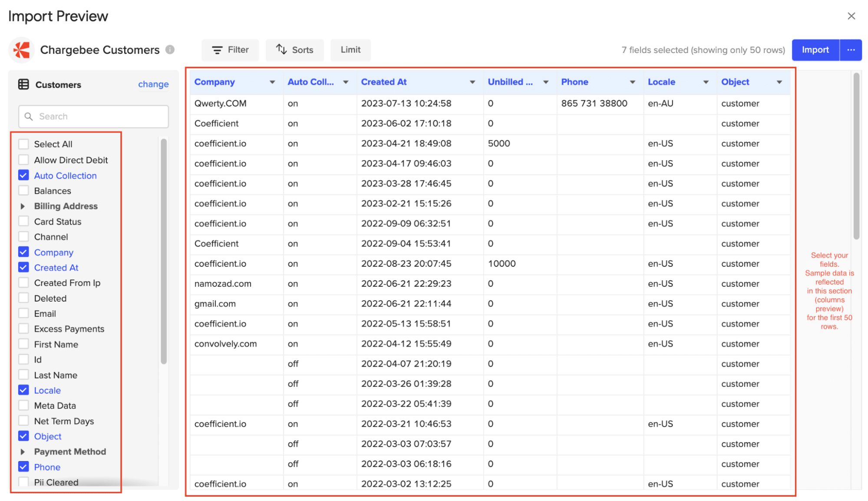The width and height of the screenshot is (868, 501).
Task: Uncheck the Object field
Action: pos(23,436)
